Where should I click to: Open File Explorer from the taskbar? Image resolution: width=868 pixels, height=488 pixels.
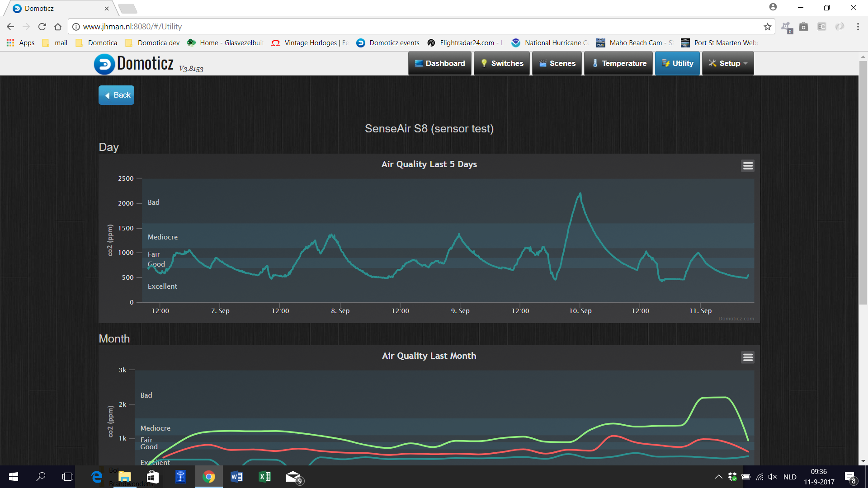tap(125, 477)
